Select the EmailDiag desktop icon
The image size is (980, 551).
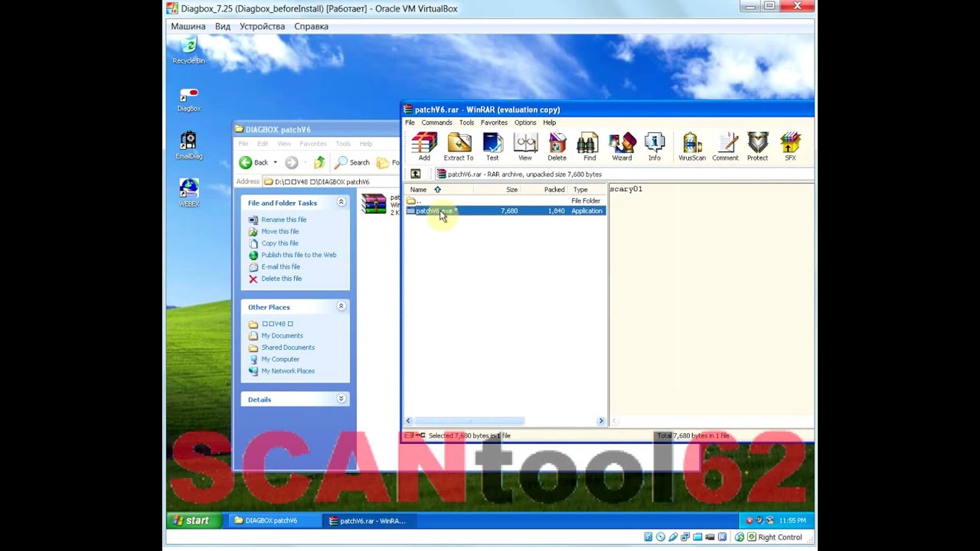click(188, 145)
